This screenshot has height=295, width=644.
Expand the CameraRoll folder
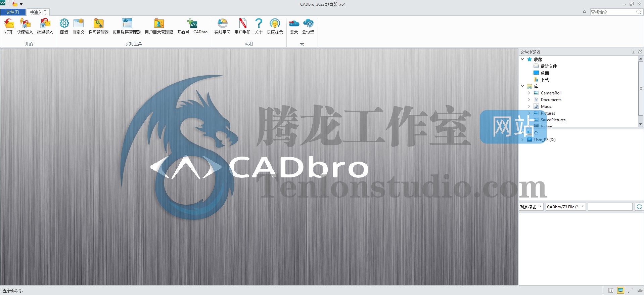pos(529,93)
